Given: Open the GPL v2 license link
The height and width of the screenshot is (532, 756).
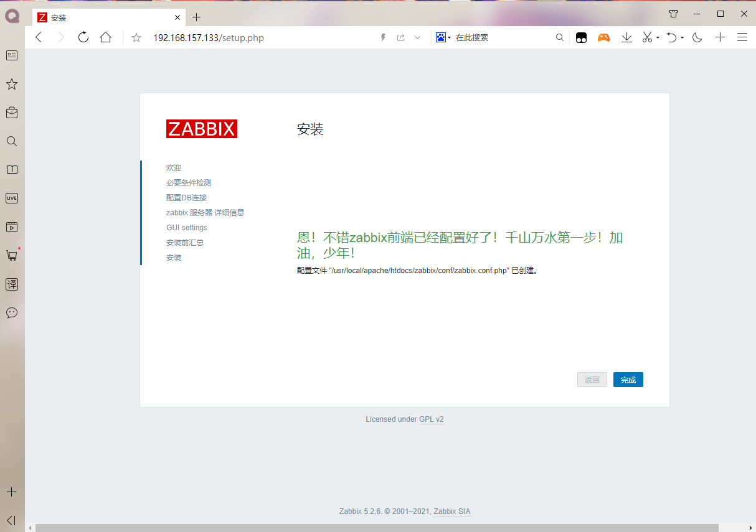Looking at the screenshot, I should pos(432,419).
